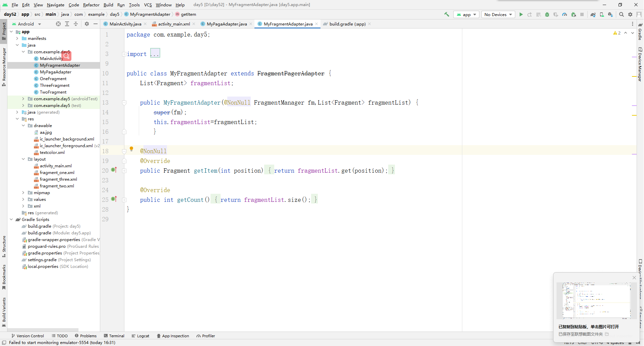The height and width of the screenshot is (346, 644).
Task: Toggle the Logcat tool window
Action: click(140, 336)
